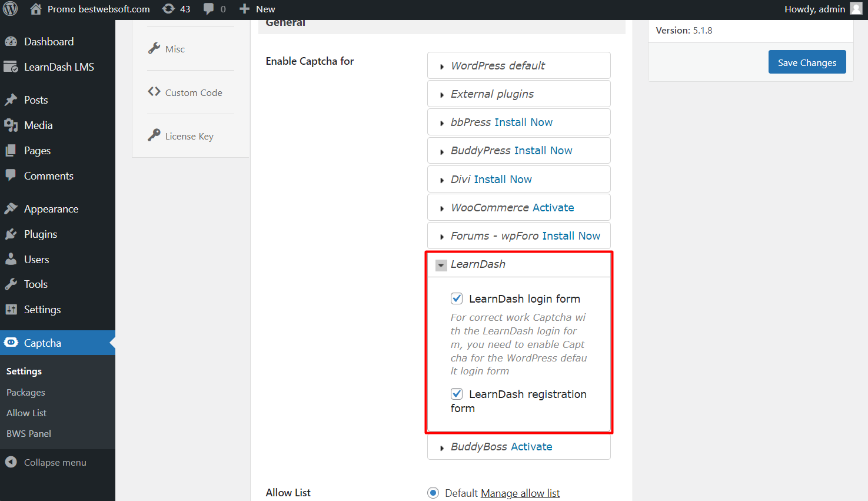Click the WordPress logo icon
The height and width of the screenshot is (501, 868).
pyautogui.click(x=11, y=9)
